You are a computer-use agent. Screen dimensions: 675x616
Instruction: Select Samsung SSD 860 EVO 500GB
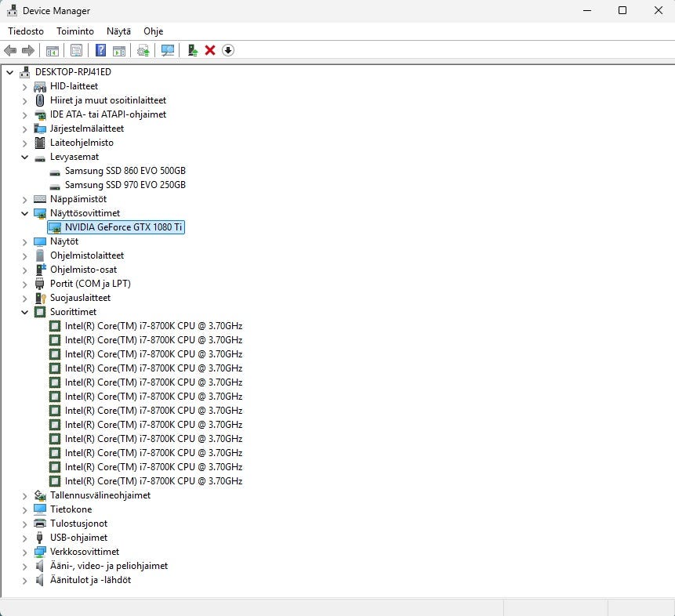point(125,171)
